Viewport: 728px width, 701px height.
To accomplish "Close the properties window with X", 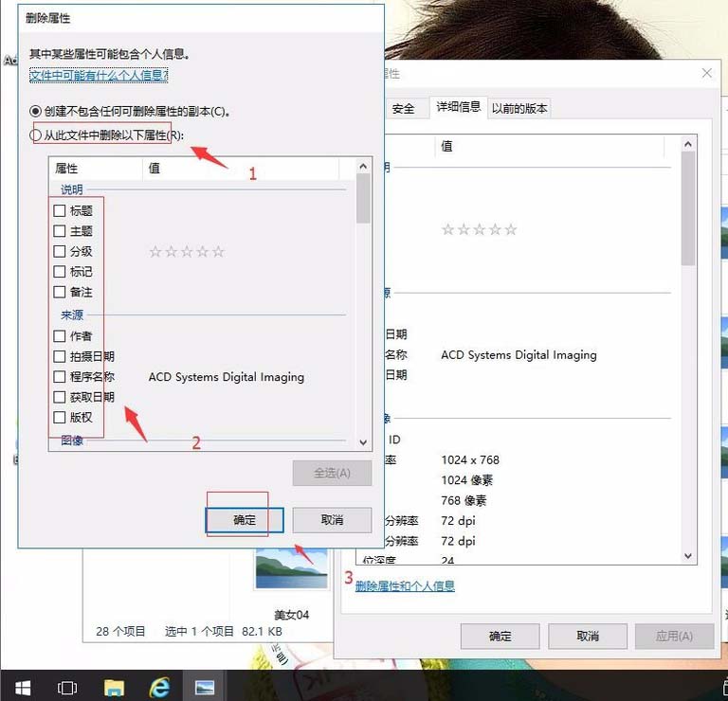I will click(x=706, y=73).
